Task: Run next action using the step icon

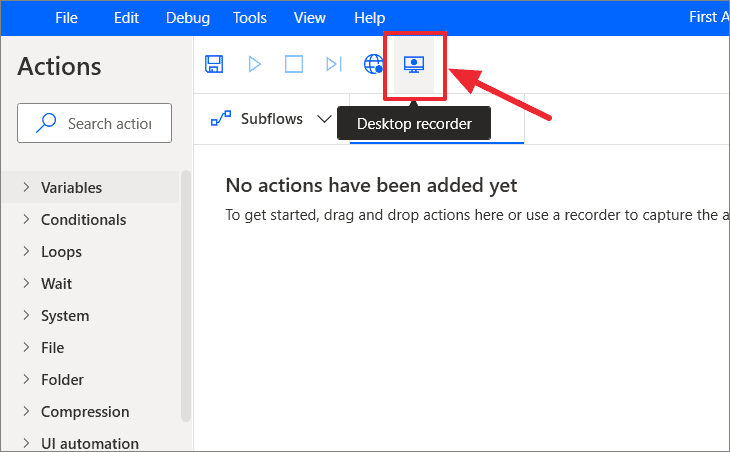Action: tap(334, 64)
